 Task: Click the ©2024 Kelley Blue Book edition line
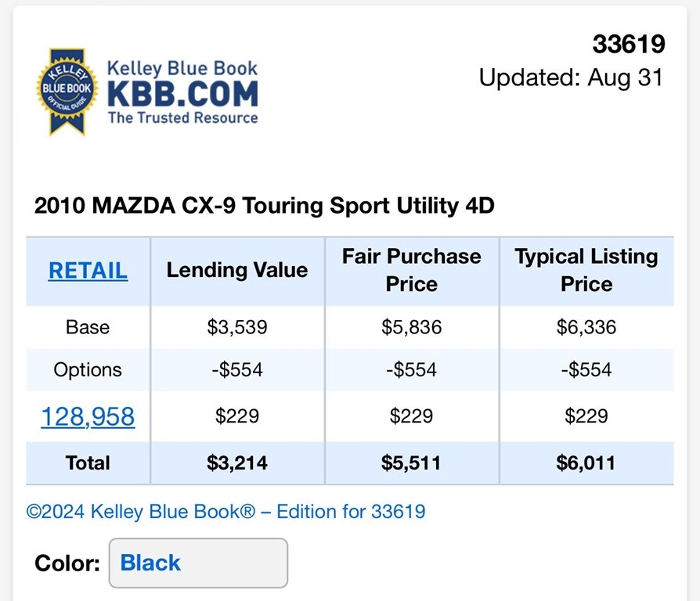[x=226, y=512]
